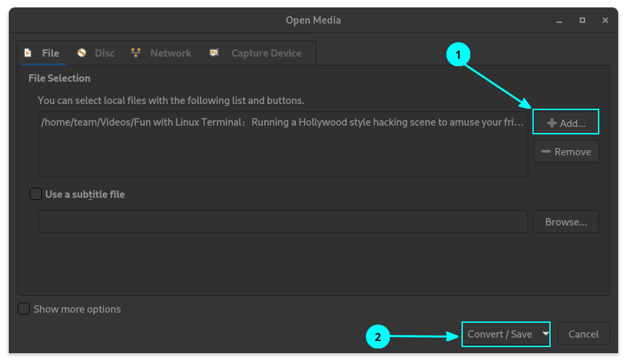Close the Open Media dialog
Screen dimensions: 627x364
coord(605,20)
